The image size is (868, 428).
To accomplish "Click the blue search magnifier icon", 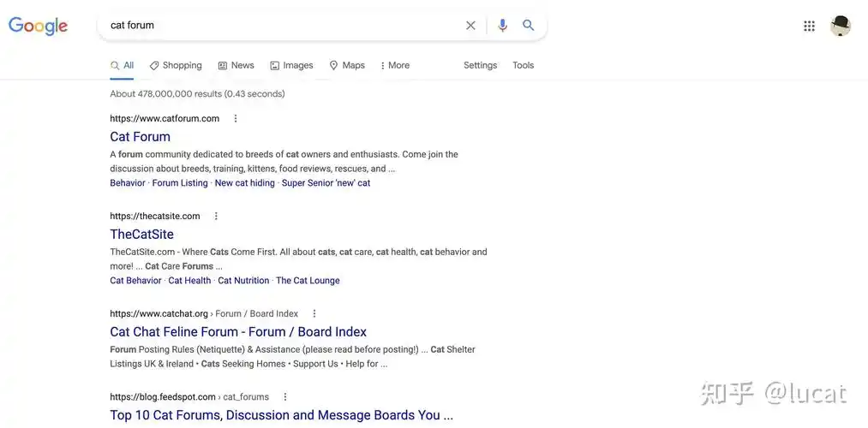I will click(529, 26).
